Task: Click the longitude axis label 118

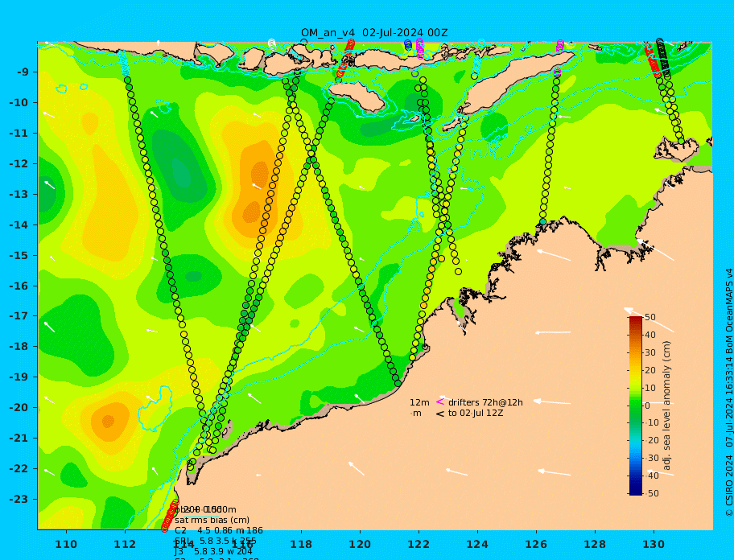Action: click(x=301, y=544)
